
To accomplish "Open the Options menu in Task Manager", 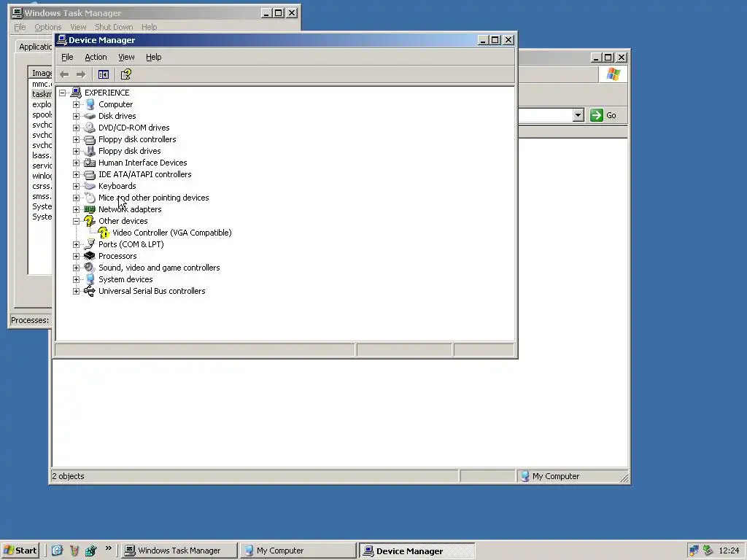I will click(x=47, y=27).
